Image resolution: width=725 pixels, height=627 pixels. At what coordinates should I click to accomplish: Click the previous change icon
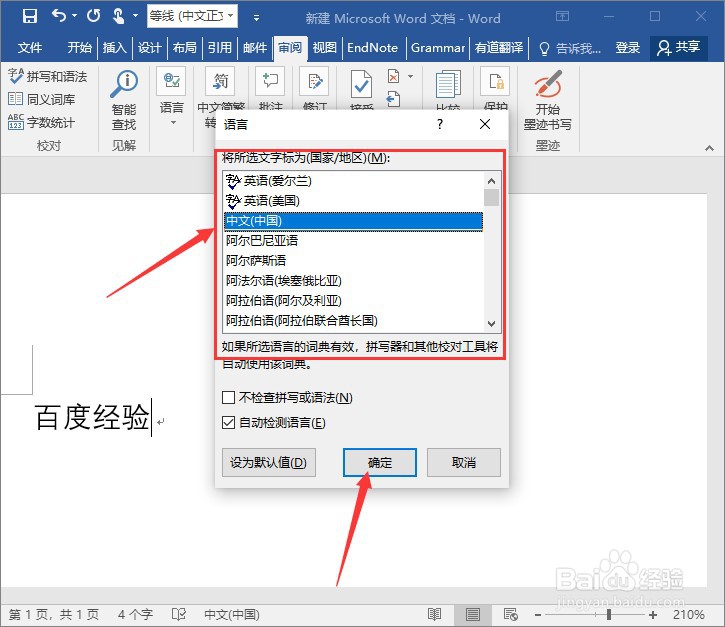pyautogui.click(x=393, y=99)
